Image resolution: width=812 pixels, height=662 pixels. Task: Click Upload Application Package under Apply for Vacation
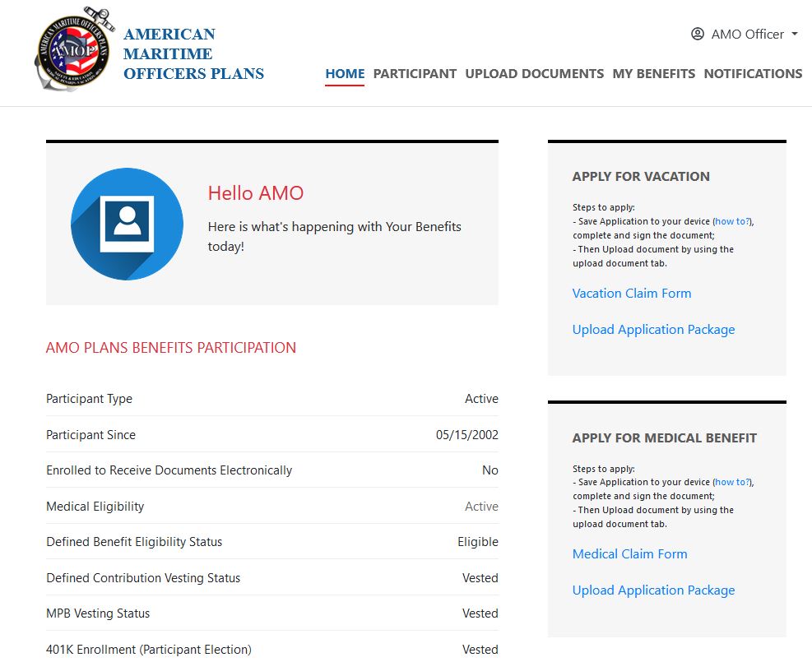pyautogui.click(x=653, y=330)
